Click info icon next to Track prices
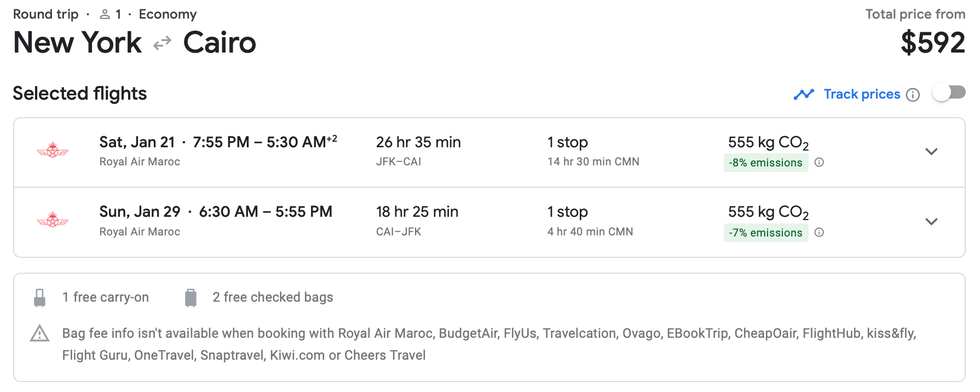 coord(913,95)
